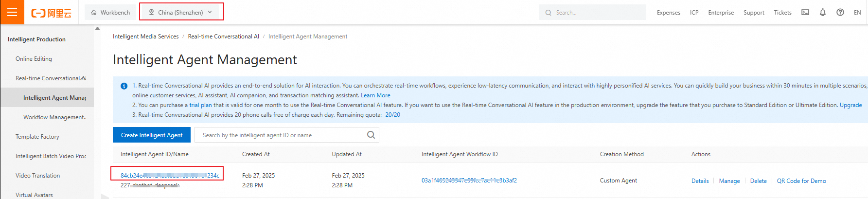
Task: Open the notifications bell
Action: [x=823, y=12]
